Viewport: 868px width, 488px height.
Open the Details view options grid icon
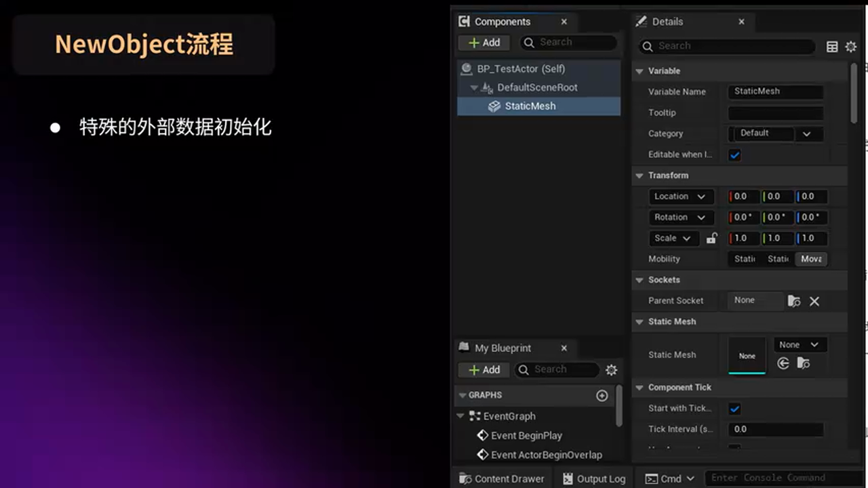(832, 46)
